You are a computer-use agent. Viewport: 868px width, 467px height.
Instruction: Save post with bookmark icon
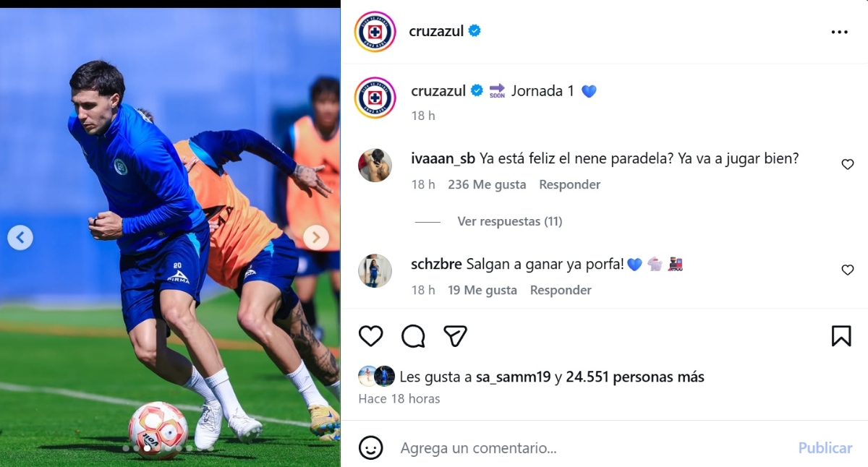point(841,335)
